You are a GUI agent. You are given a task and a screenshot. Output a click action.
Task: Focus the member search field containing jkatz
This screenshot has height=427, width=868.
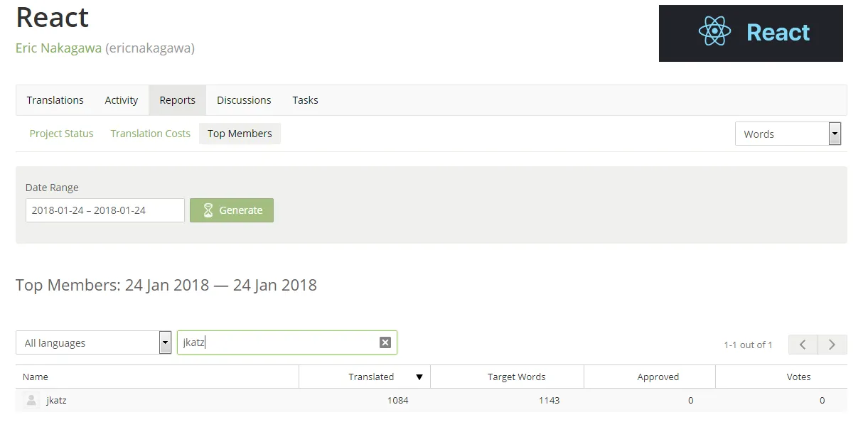pyautogui.click(x=286, y=342)
